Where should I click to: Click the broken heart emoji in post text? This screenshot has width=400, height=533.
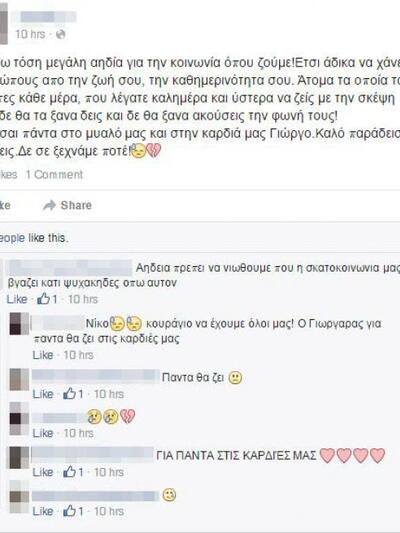(154, 151)
